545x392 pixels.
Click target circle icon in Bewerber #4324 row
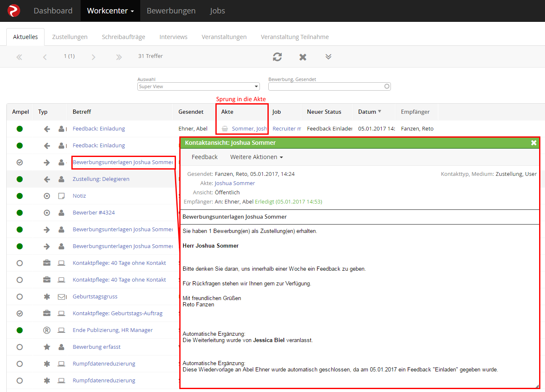click(x=47, y=213)
